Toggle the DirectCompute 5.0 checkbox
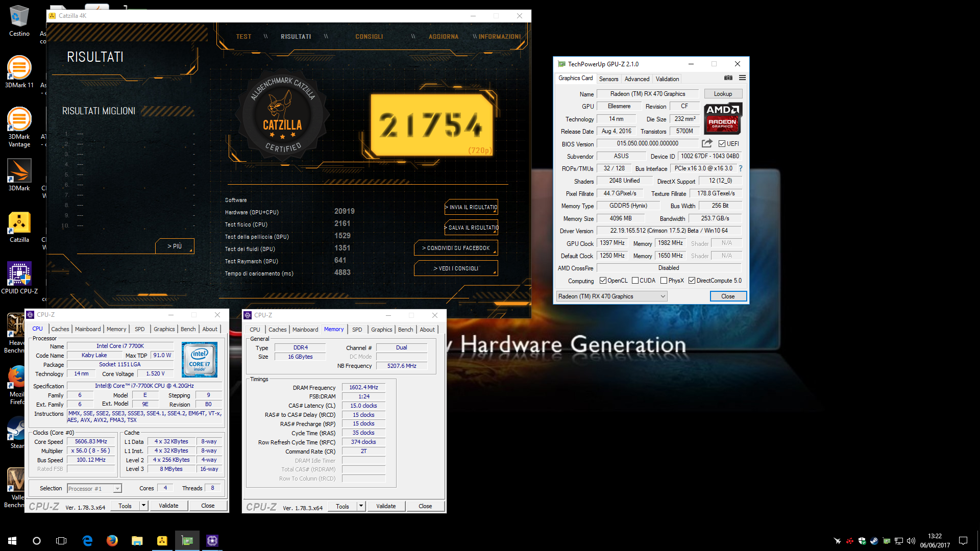Viewport: 980px width, 551px height. coord(692,281)
